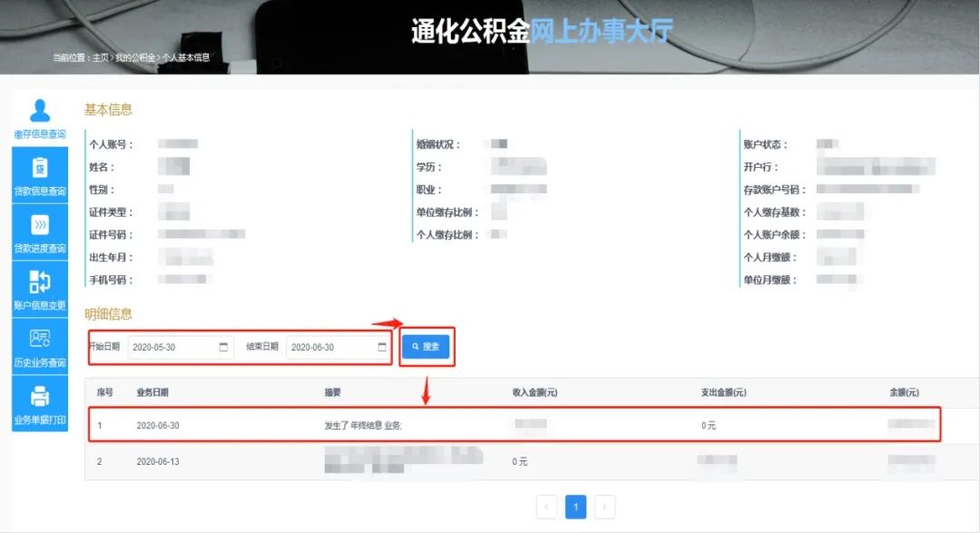Click the blue 搜索 button

point(426,347)
